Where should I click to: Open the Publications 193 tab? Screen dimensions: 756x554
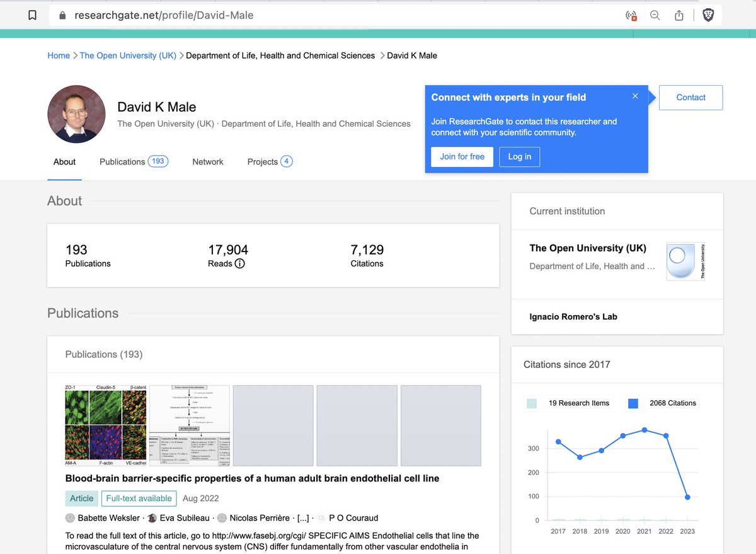point(134,162)
